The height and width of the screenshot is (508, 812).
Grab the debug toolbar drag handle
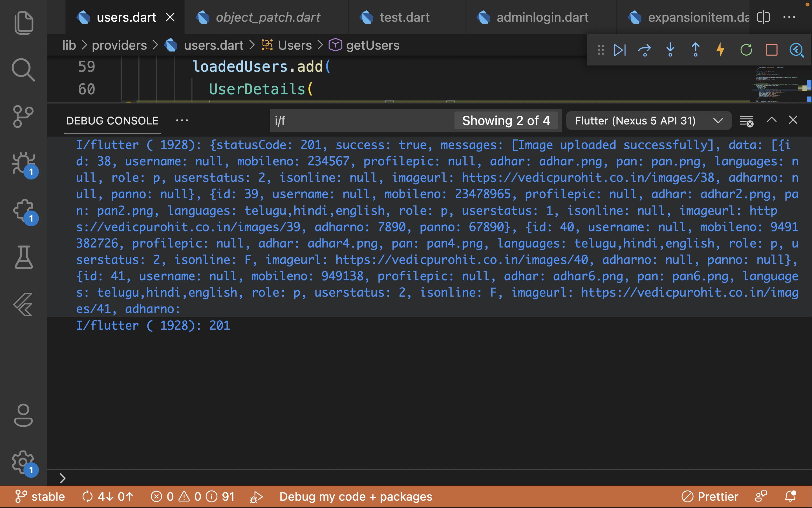click(x=601, y=50)
